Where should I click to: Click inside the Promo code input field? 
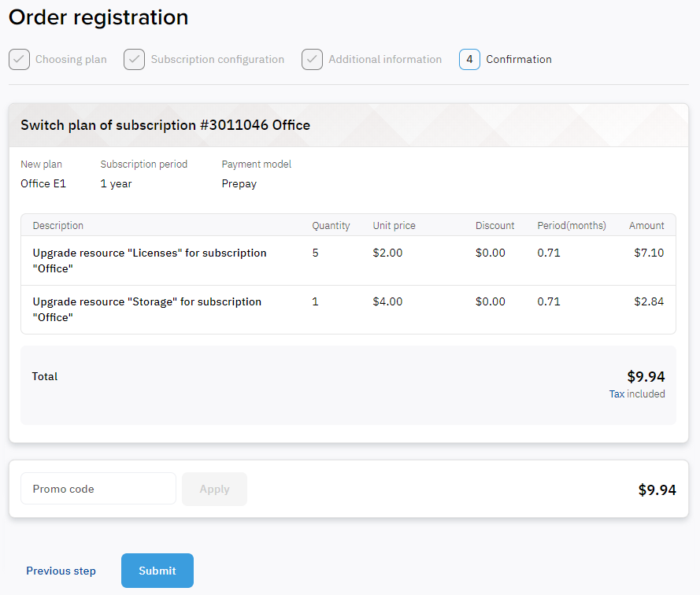pos(98,489)
